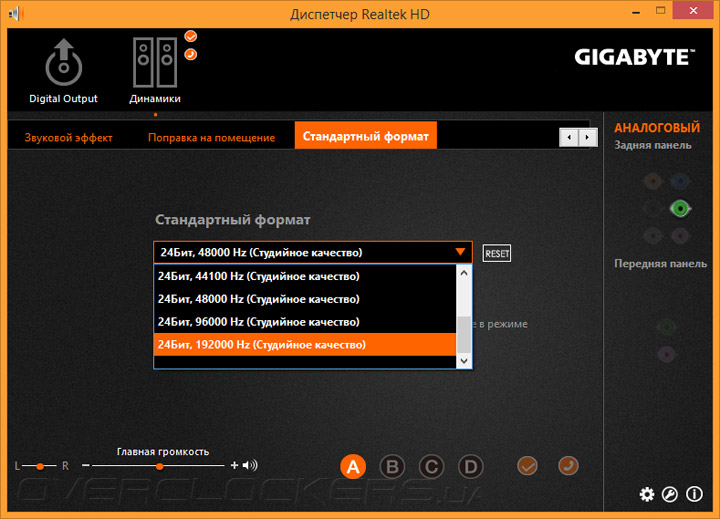Choose 24Бит, 96000 Hz (Студийное качество)
The width and height of the screenshot is (720, 519).
(305, 322)
